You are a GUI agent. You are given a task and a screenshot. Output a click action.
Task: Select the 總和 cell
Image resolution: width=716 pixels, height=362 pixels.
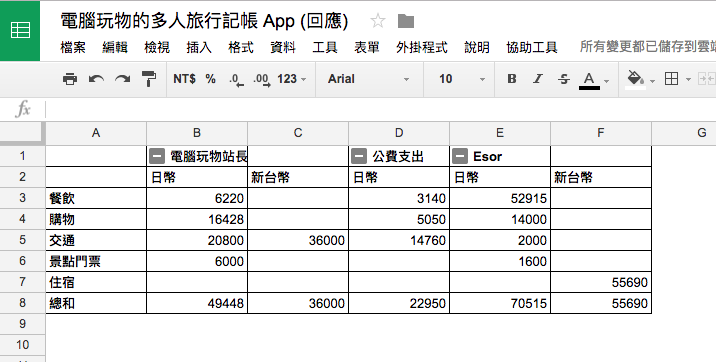click(96, 303)
